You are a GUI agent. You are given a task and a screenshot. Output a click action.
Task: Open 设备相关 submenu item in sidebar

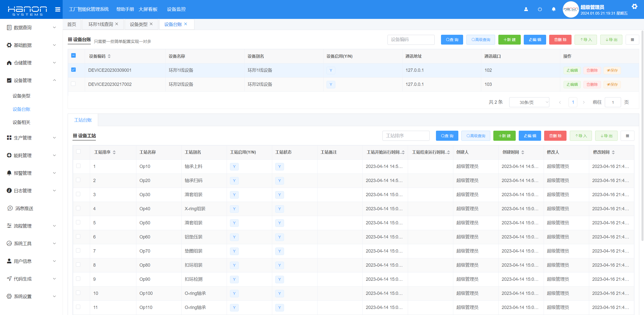point(21,122)
